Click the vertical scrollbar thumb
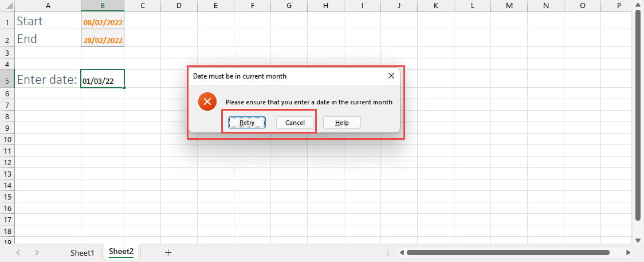644x262 pixels. (639, 115)
